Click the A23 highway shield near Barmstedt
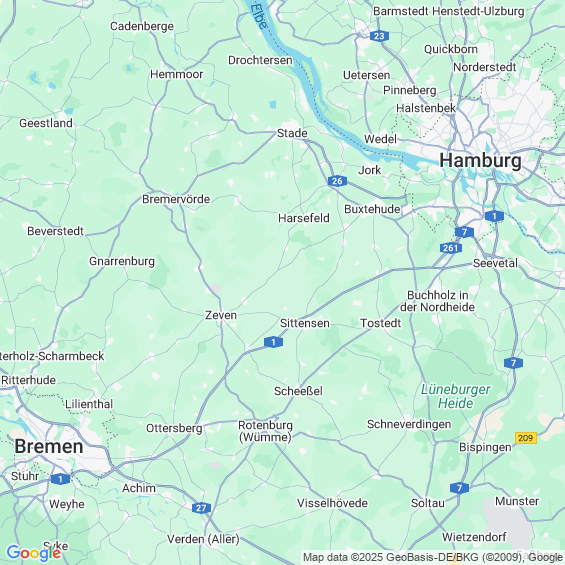The width and height of the screenshot is (565, 565). (379, 36)
